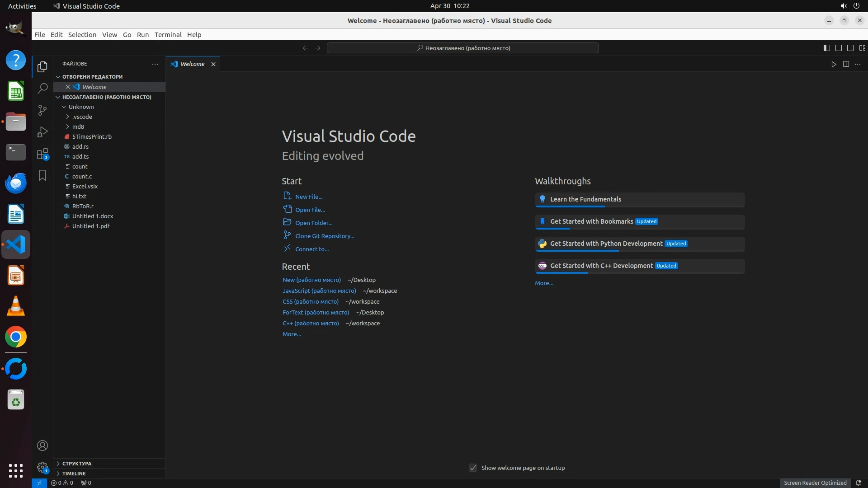Toggle Show welcome page on startup checkbox
868x488 pixels.
[473, 468]
